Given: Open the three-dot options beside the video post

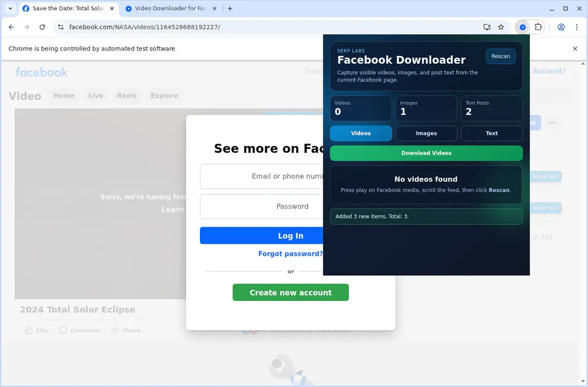Looking at the screenshot, I should pos(552,122).
